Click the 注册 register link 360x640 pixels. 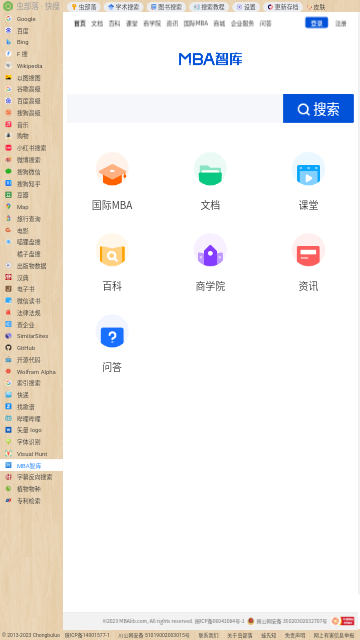[341, 24]
